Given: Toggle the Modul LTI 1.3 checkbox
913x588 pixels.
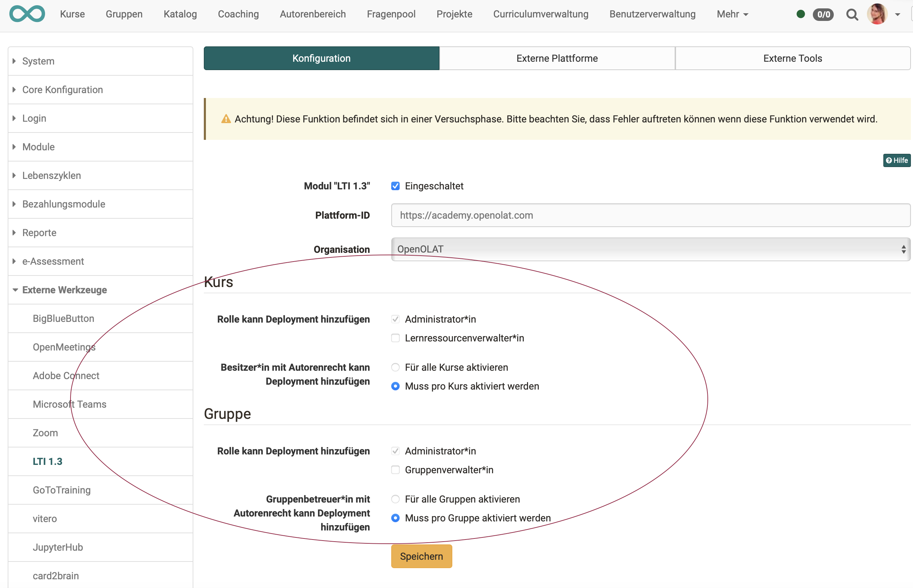Looking at the screenshot, I should click(395, 186).
